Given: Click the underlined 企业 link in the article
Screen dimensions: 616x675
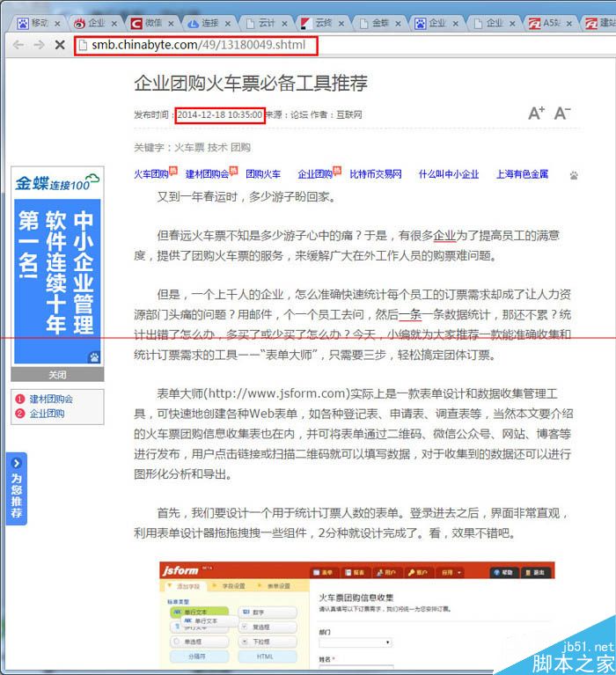Looking at the screenshot, I should (x=444, y=235).
